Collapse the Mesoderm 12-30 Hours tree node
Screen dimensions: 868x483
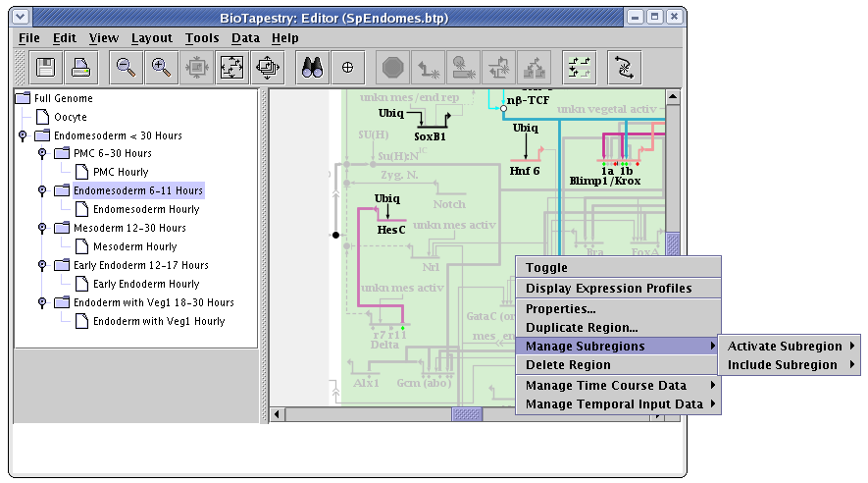41,229
